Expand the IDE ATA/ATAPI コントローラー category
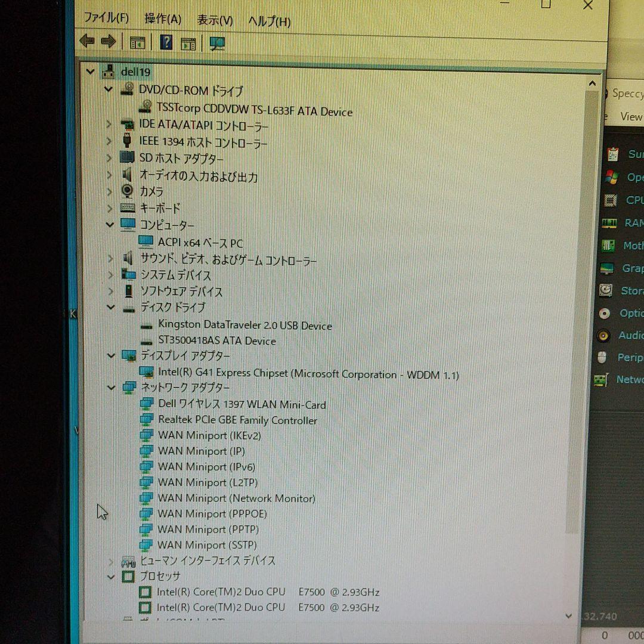Viewport: 644px width, 644px height. coord(109,125)
